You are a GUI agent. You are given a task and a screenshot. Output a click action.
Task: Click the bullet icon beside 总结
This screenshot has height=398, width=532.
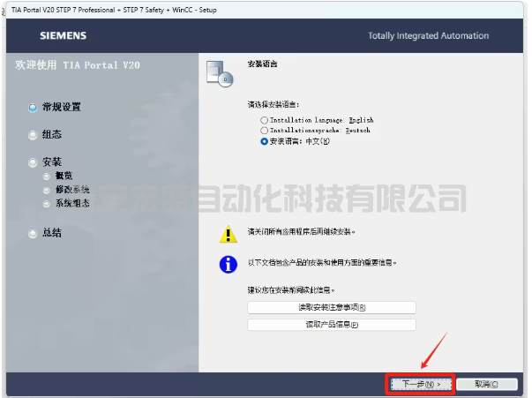(x=34, y=233)
